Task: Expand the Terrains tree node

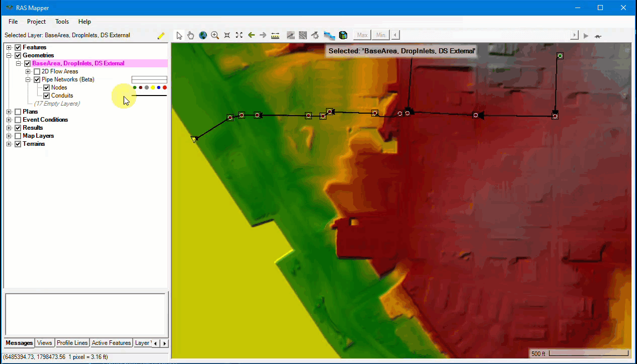Action: point(9,144)
